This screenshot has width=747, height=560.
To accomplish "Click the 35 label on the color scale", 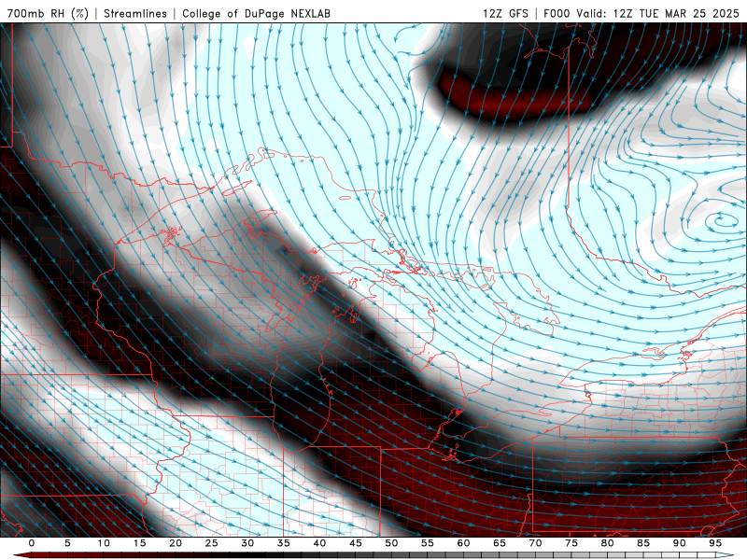I will 284,543.
